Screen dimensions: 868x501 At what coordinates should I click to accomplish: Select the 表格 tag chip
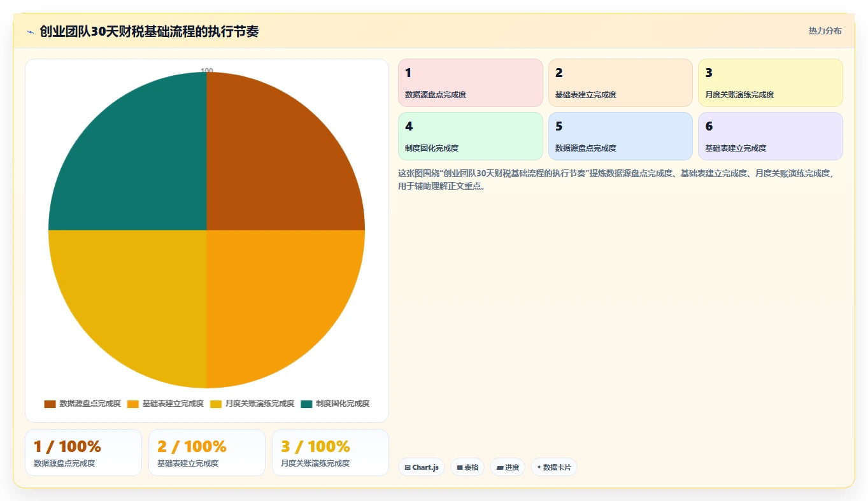click(467, 467)
